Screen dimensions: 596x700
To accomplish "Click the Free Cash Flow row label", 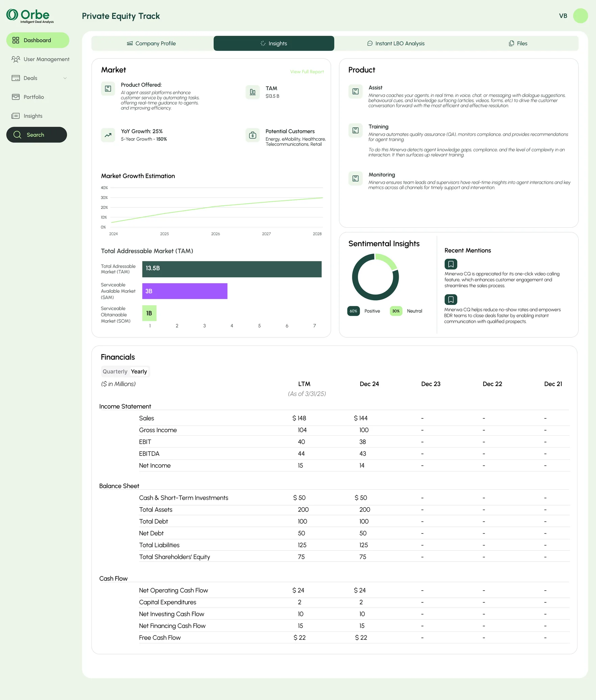I will 160,638.
